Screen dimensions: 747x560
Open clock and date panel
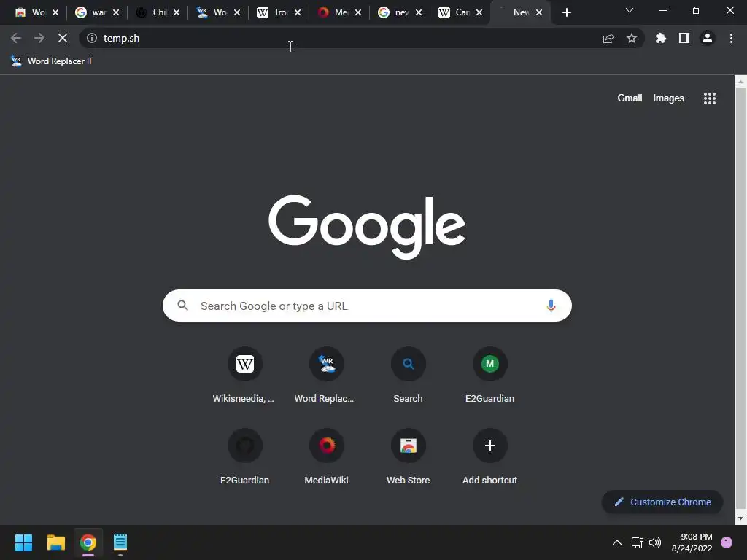click(692, 542)
